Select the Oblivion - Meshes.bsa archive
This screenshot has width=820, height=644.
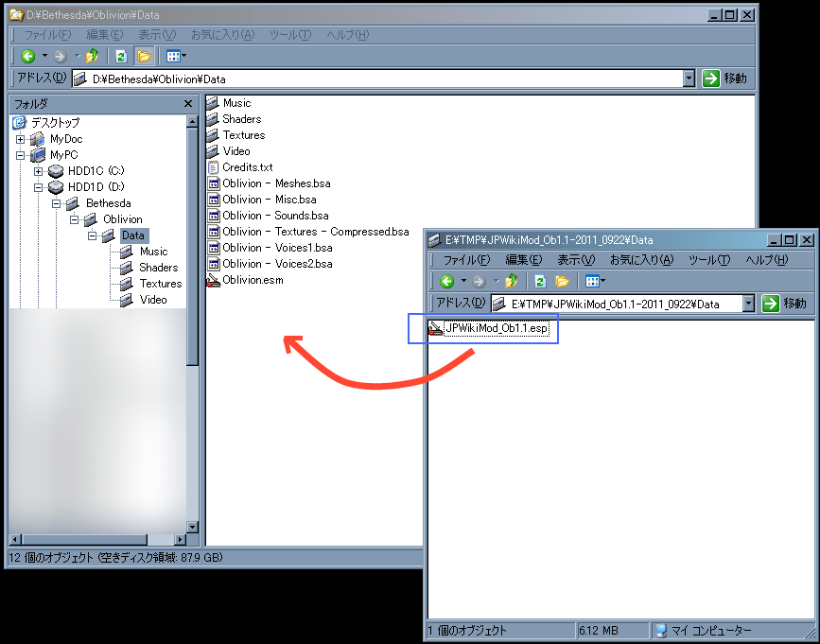tap(276, 183)
